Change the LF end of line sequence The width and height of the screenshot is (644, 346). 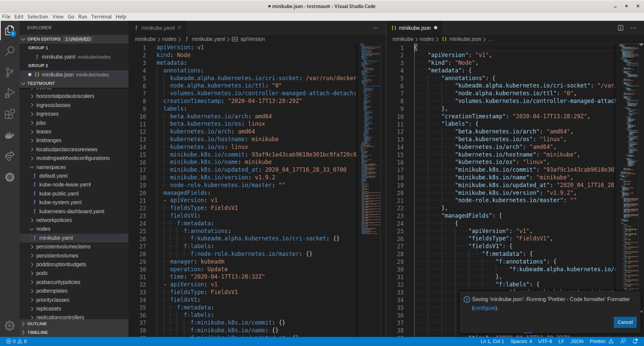click(x=561, y=341)
